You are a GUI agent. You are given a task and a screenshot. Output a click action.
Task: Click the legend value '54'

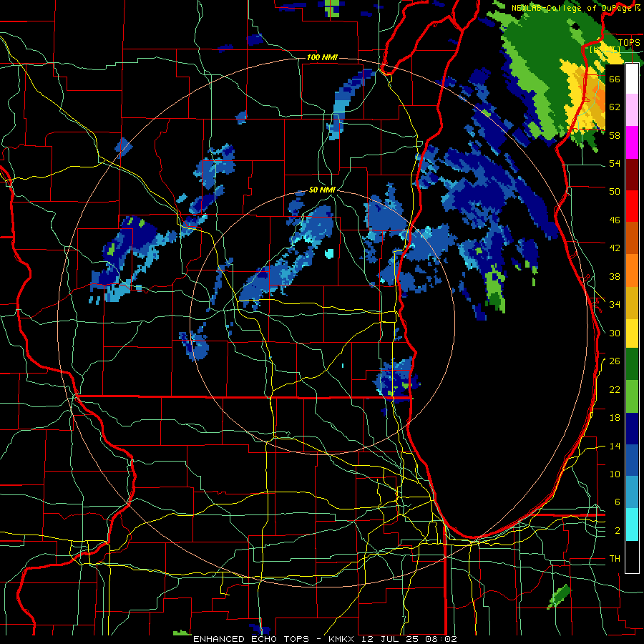click(x=615, y=163)
